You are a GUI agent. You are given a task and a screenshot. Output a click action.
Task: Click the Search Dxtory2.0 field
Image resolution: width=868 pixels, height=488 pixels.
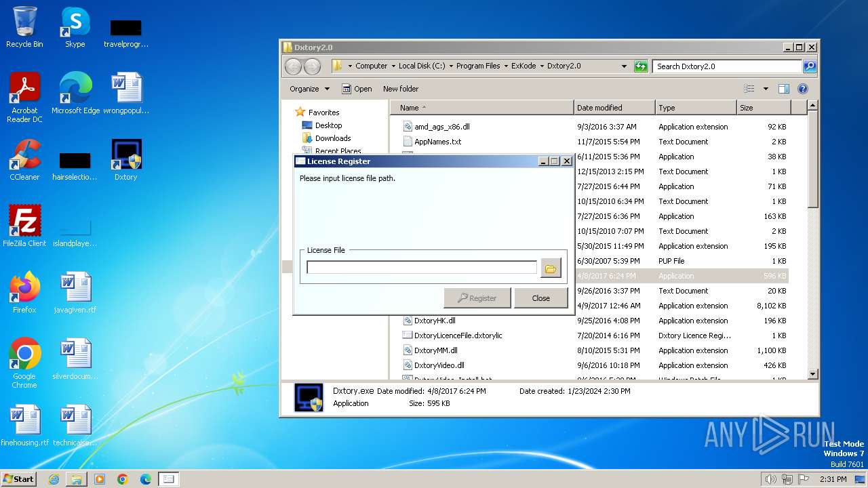point(727,66)
